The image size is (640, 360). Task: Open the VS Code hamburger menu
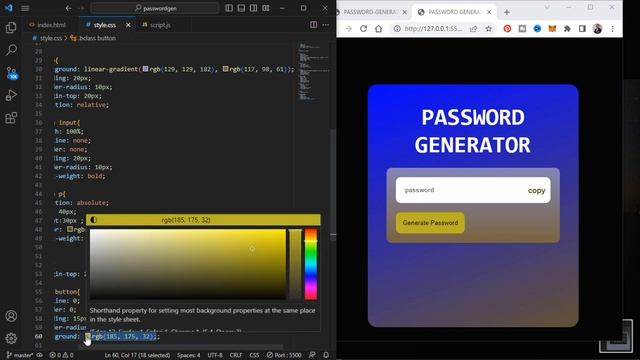[x=25, y=8]
